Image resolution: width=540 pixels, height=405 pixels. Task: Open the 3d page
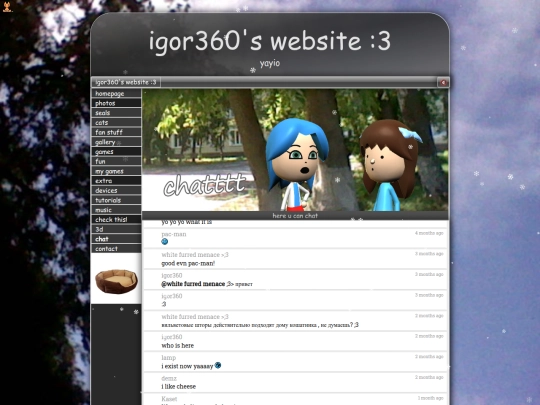[x=116, y=229]
